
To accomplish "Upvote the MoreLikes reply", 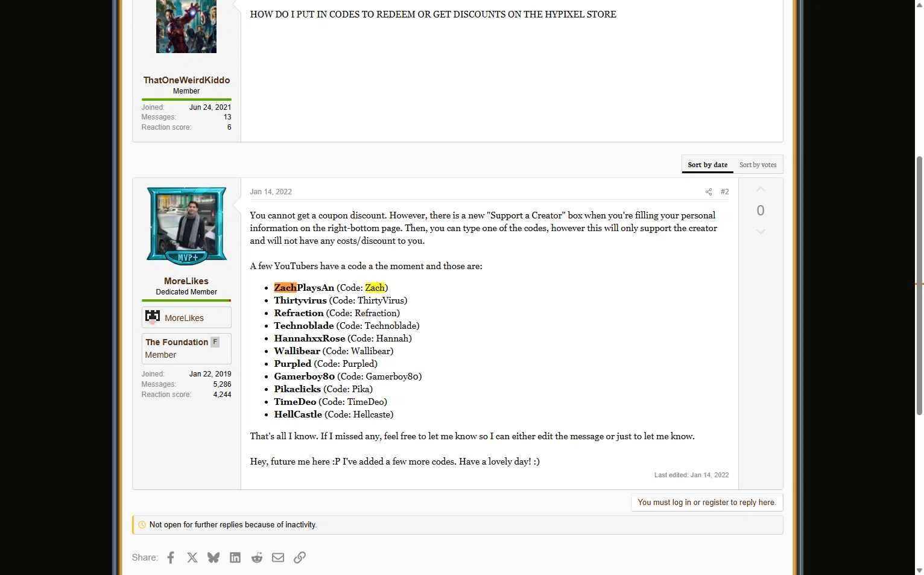I will coord(761,189).
